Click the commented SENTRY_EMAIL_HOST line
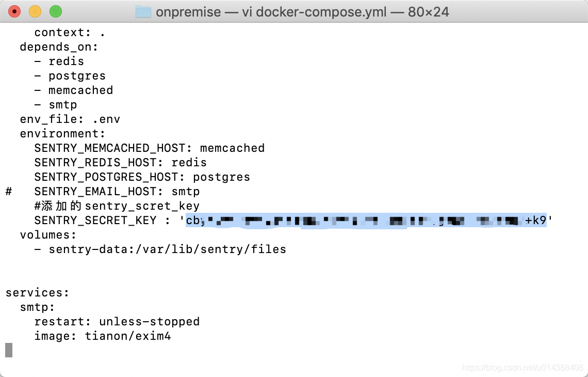This screenshot has height=377, width=588. 102,192
